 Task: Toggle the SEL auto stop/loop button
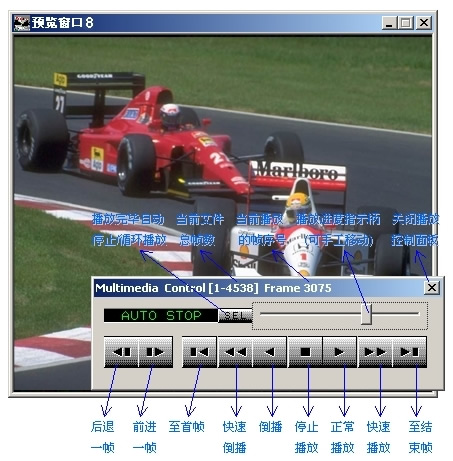tap(235, 316)
